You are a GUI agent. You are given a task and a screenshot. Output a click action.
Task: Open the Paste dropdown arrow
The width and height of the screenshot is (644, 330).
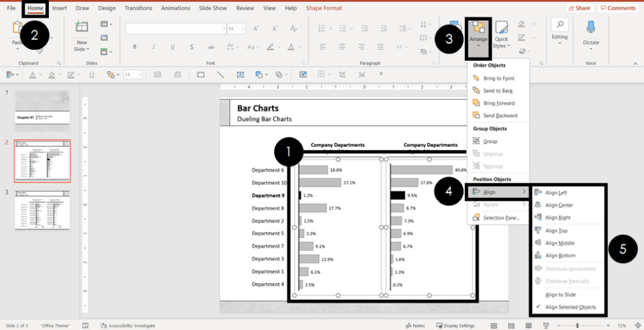(x=17, y=49)
